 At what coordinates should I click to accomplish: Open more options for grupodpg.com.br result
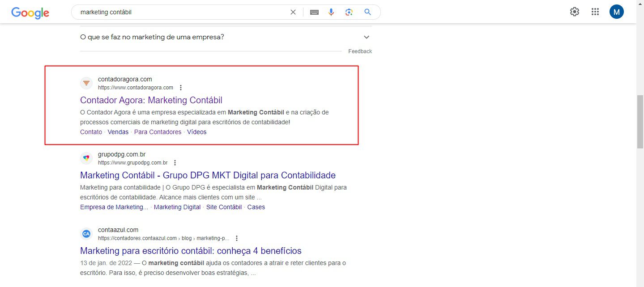click(175, 163)
